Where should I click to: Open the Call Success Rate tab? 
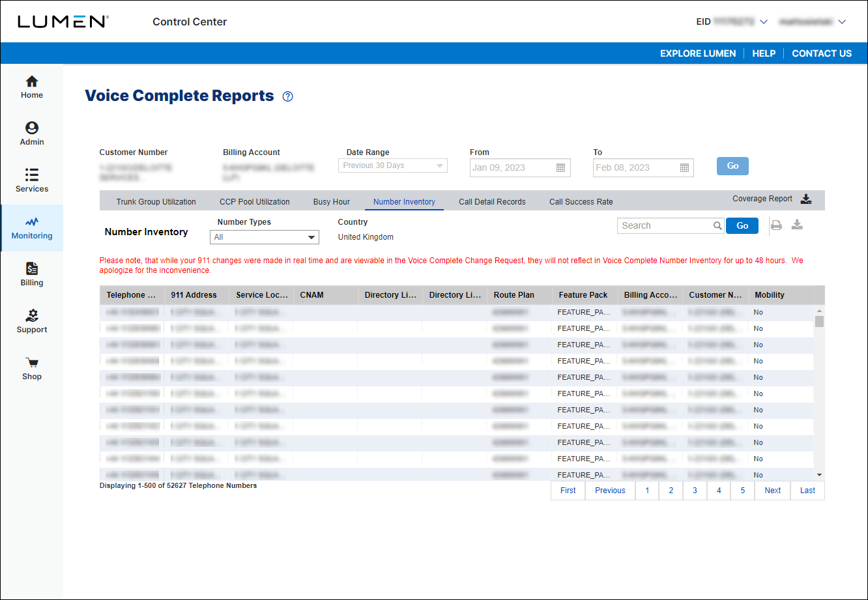581,202
